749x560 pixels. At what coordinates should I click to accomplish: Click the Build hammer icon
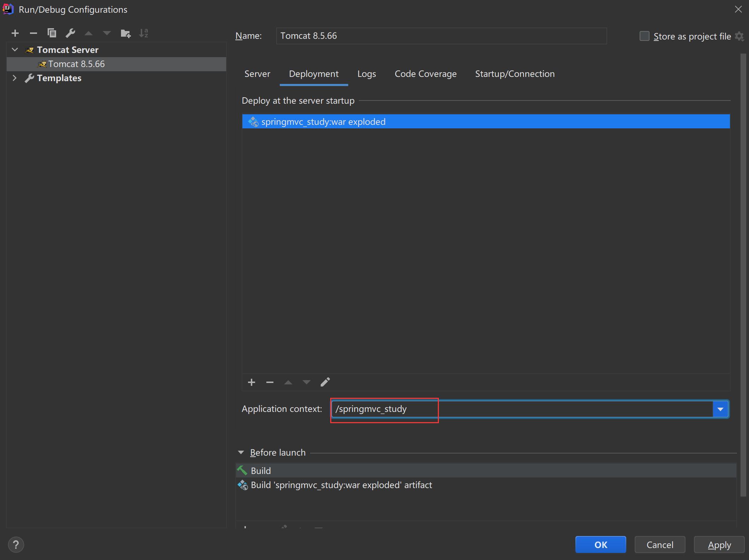[x=242, y=470]
